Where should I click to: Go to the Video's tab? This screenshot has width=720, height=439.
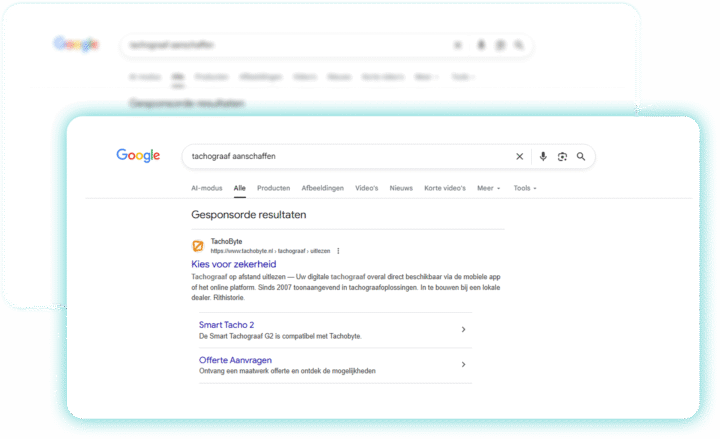366,188
